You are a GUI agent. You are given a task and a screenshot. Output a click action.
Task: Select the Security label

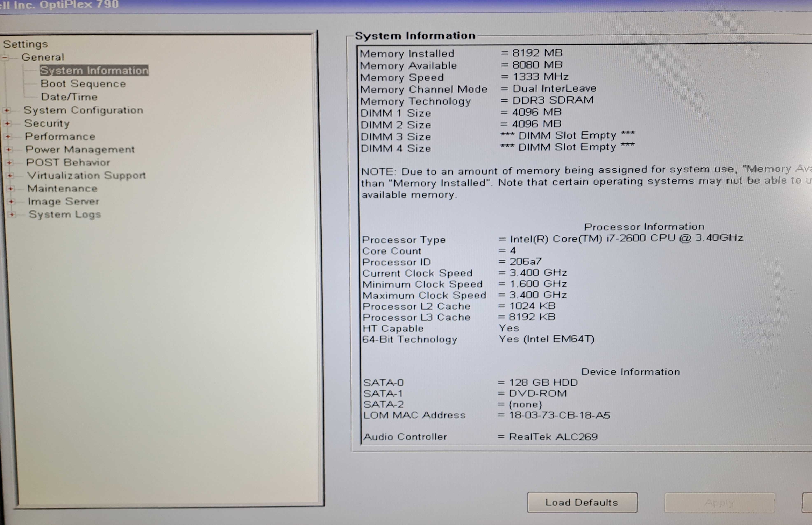(x=47, y=123)
